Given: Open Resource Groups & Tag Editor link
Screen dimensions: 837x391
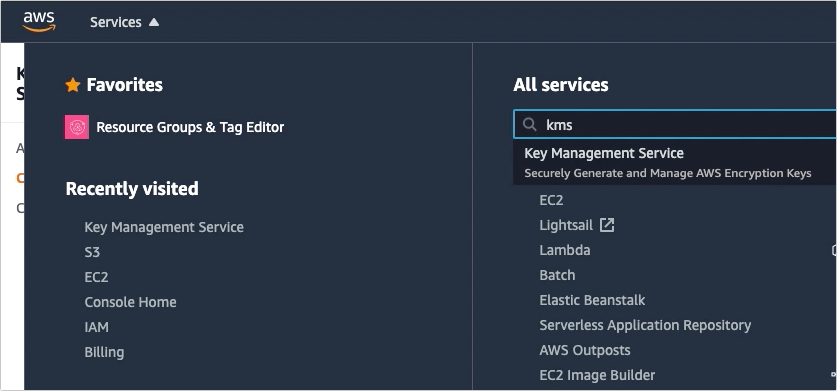Looking at the screenshot, I should [190, 127].
